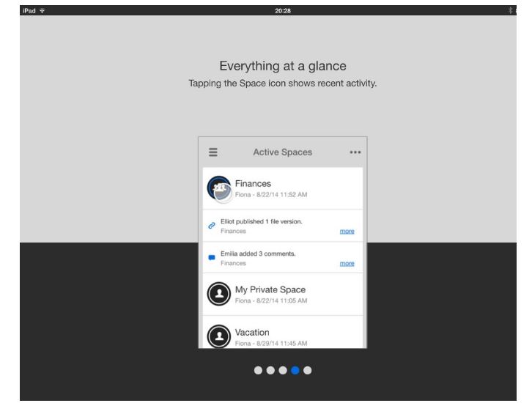Click 'Fiona - 8/29/14 11:45 AM' timestamp
The width and height of the screenshot is (532, 403).
click(x=271, y=344)
